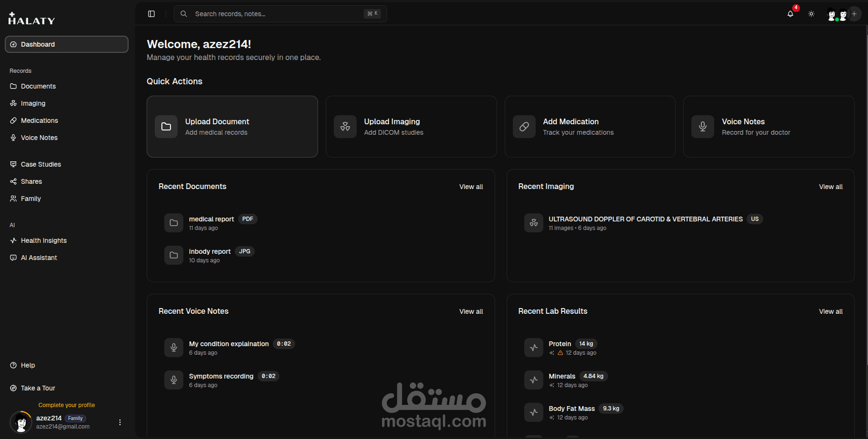Click the pill icon in Add Medication
Screen dimensions: 868x439
point(524,127)
